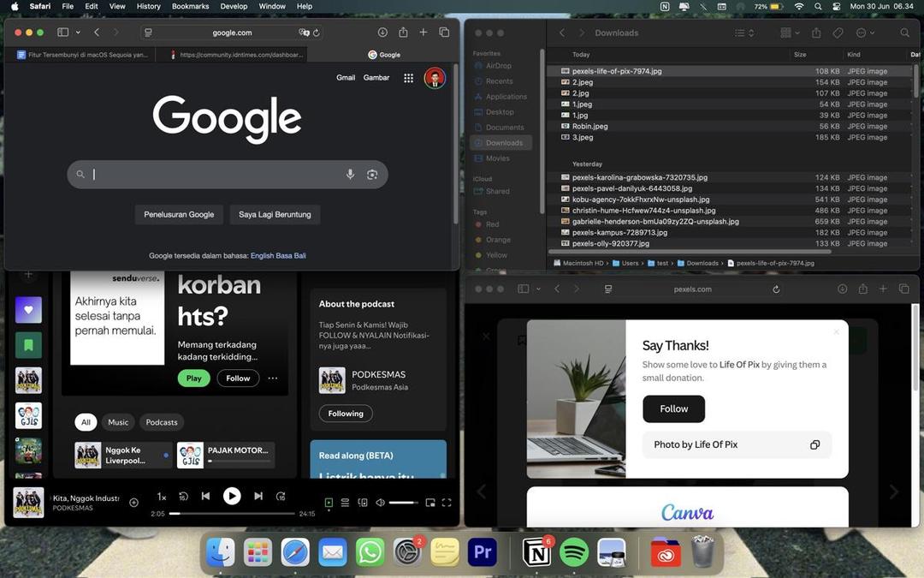Start Google voice search microphone
Image resolution: width=924 pixels, height=578 pixels.
pos(350,174)
